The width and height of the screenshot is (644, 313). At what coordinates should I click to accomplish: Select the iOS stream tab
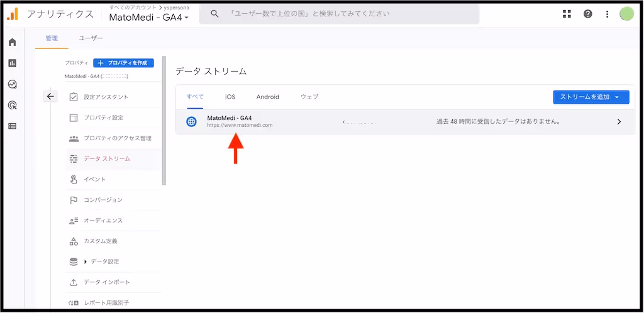point(230,97)
